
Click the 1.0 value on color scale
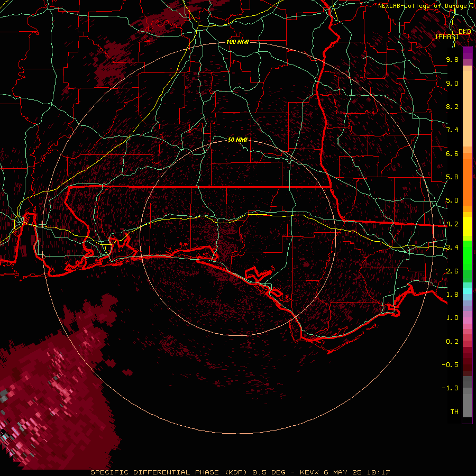452,318
